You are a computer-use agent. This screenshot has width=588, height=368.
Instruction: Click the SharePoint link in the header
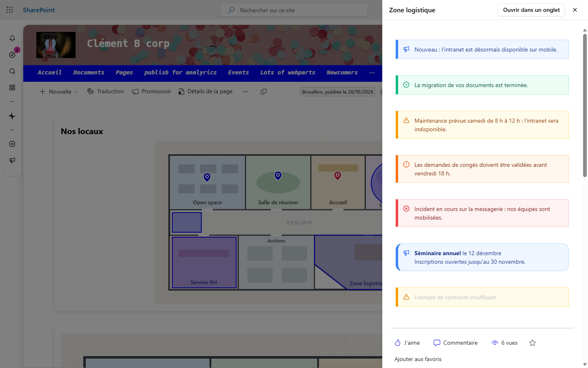coord(39,10)
